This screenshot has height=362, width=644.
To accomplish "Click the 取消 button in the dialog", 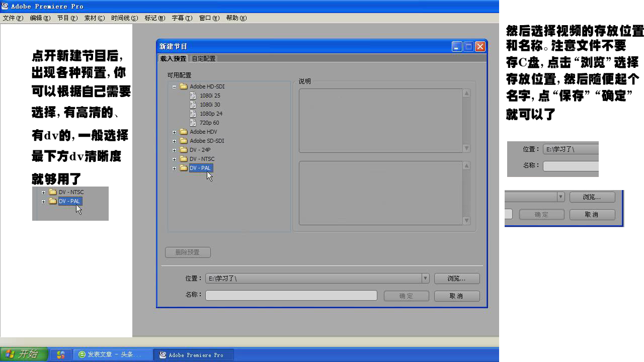I will pos(457,296).
